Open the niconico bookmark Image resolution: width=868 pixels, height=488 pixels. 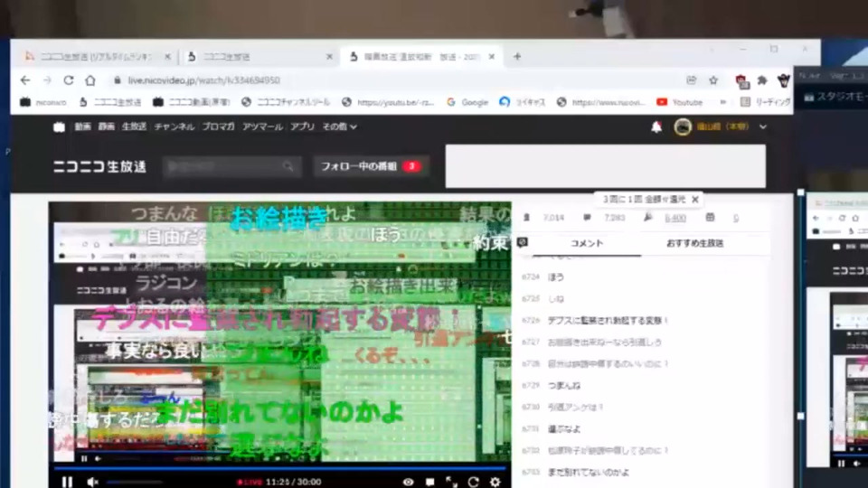tap(43, 102)
